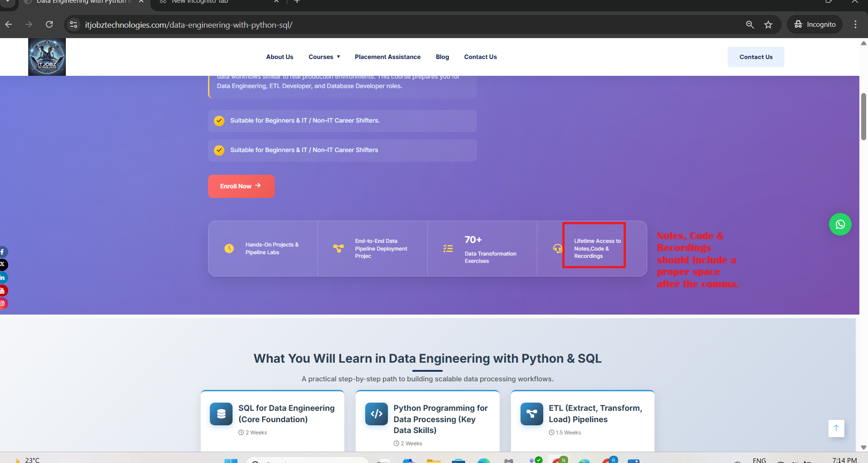Open the Chrome three-dot menu

tap(855, 25)
